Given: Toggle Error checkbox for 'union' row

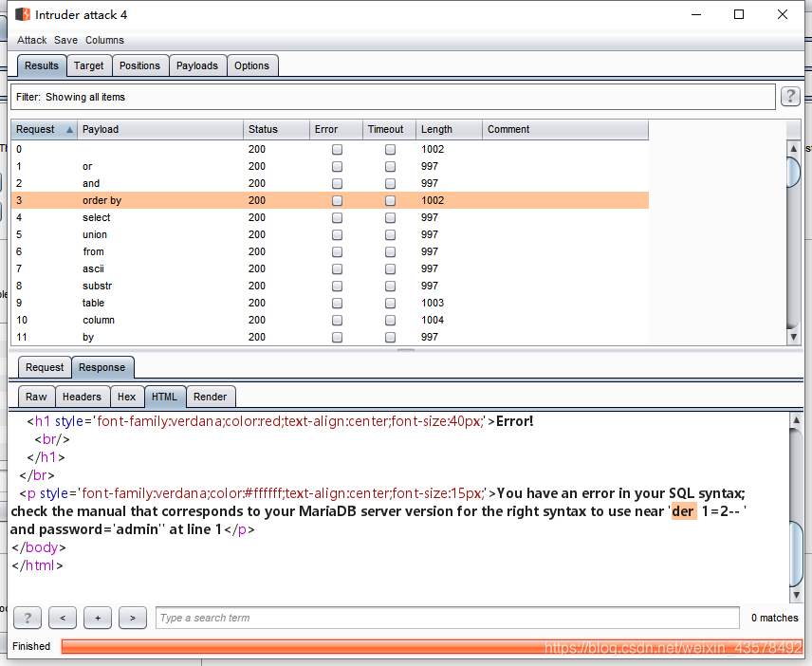Looking at the screenshot, I should click(x=337, y=234).
